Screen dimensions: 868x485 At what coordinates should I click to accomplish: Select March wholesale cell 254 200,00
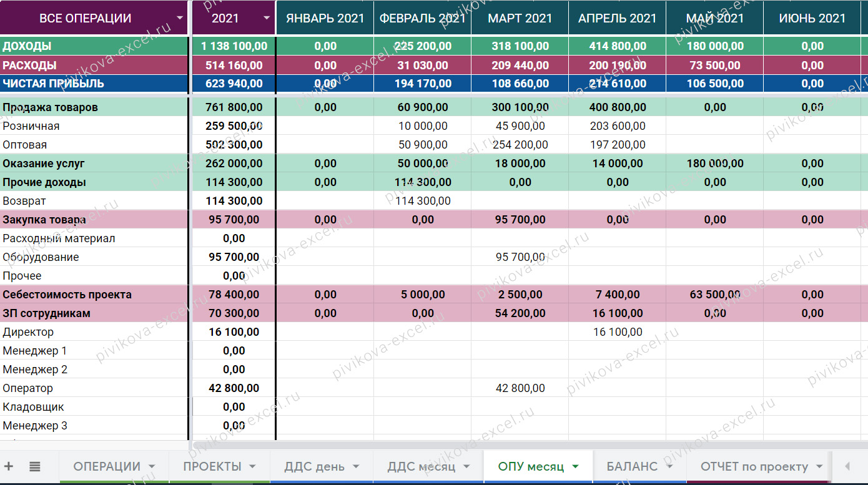[520, 145]
